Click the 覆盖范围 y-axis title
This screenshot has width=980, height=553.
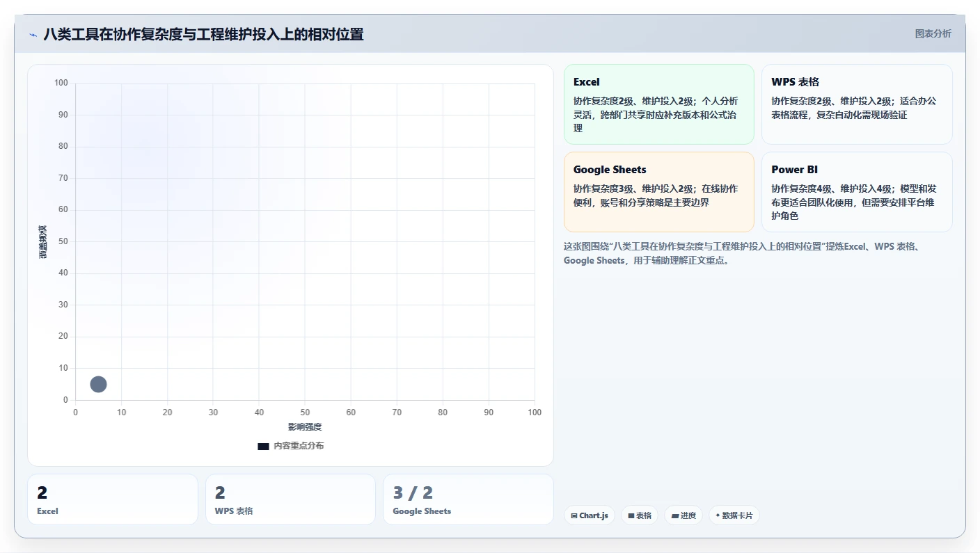tap(42, 242)
